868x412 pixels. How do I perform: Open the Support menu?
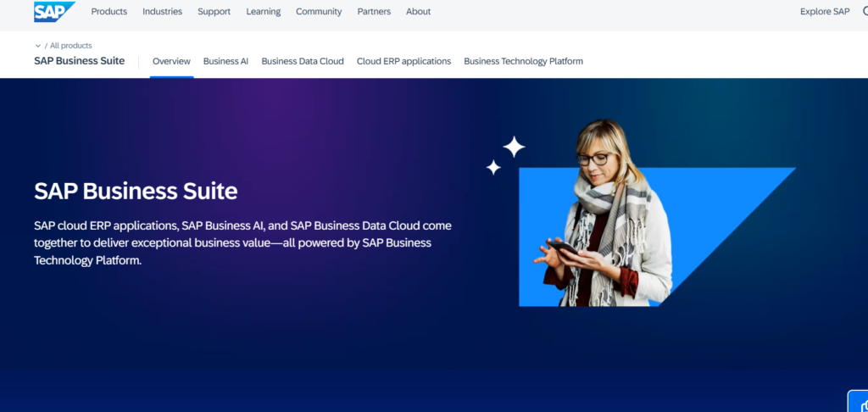[x=214, y=12]
